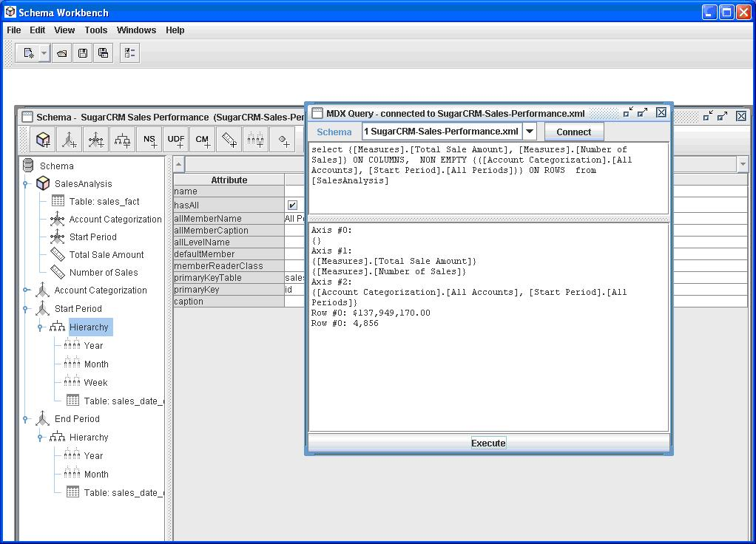756x544 pixels.
Task: Click the Add Measure ruler icon
Action: click(229, 139)
